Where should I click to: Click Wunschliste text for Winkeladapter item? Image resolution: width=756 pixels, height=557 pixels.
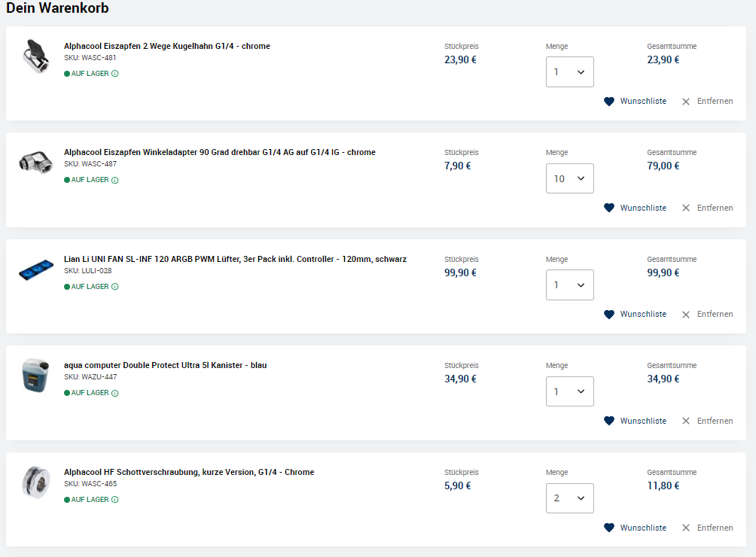click(643, 208)
